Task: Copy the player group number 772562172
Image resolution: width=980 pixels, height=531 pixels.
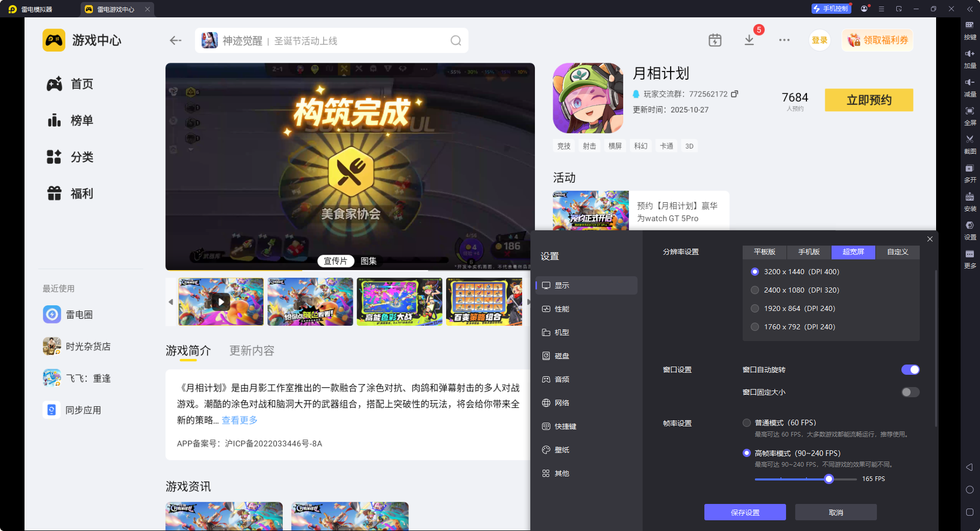Action: click(x=734, y=94)
